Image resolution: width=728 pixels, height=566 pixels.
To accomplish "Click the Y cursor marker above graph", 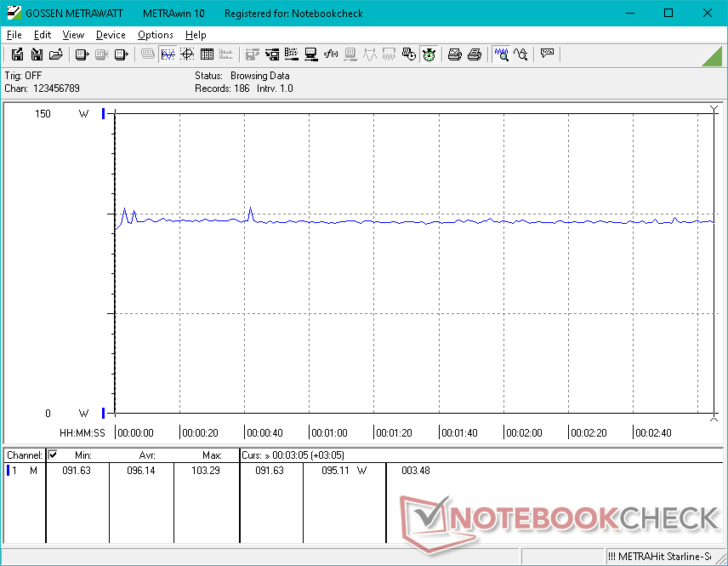I will tap(714, 110).
